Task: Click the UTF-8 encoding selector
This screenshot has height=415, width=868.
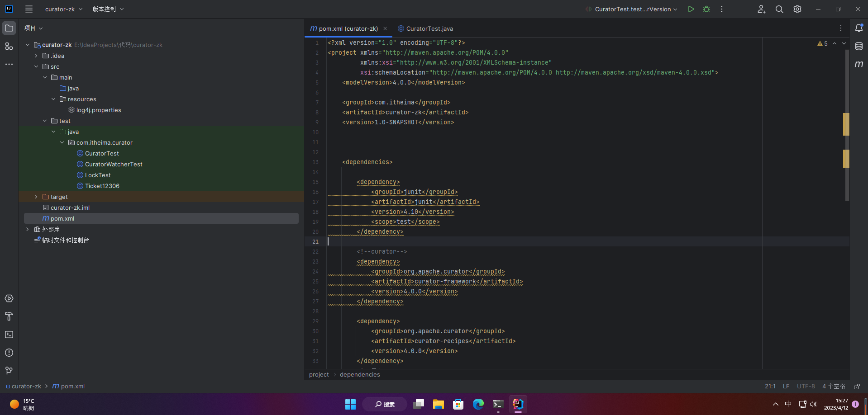Action: (x=806, y=387)
